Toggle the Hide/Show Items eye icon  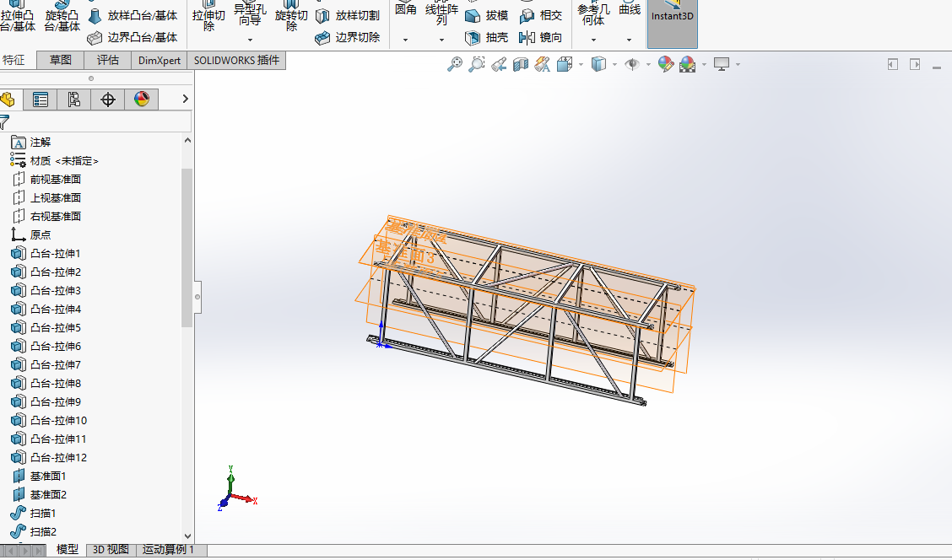point(630,64)
